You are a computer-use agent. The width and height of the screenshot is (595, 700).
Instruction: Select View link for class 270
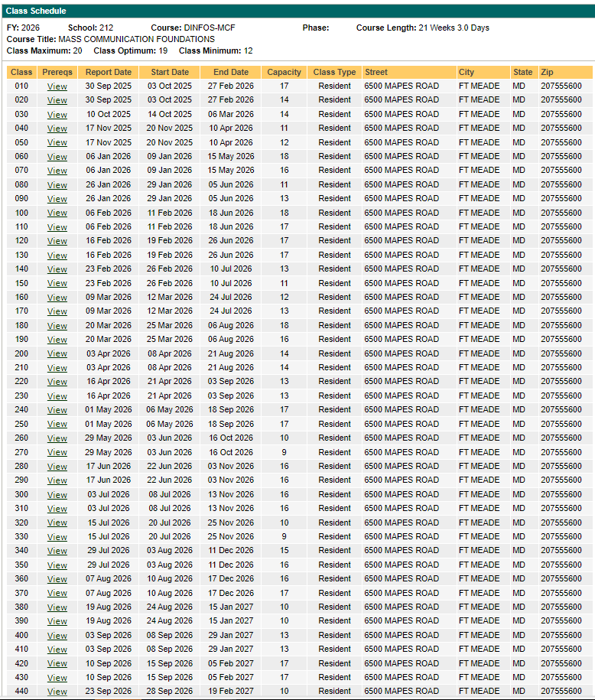click(x=57, y=453)
